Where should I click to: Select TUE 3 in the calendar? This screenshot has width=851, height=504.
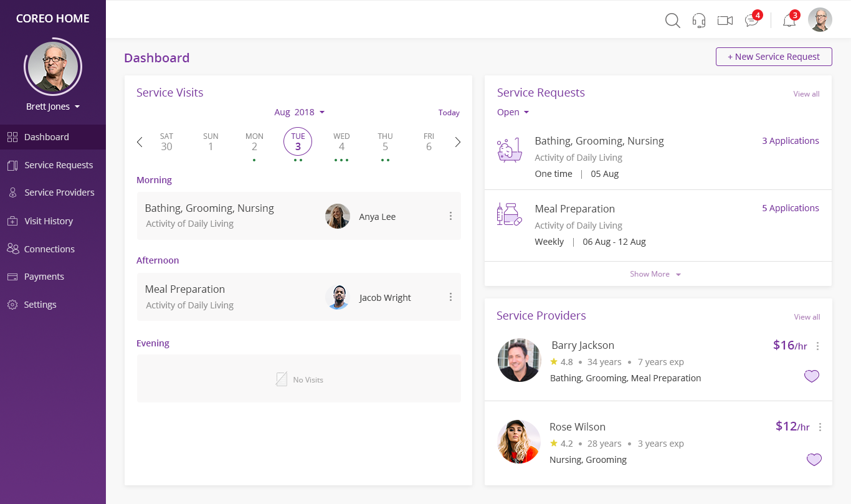point(298,142)
